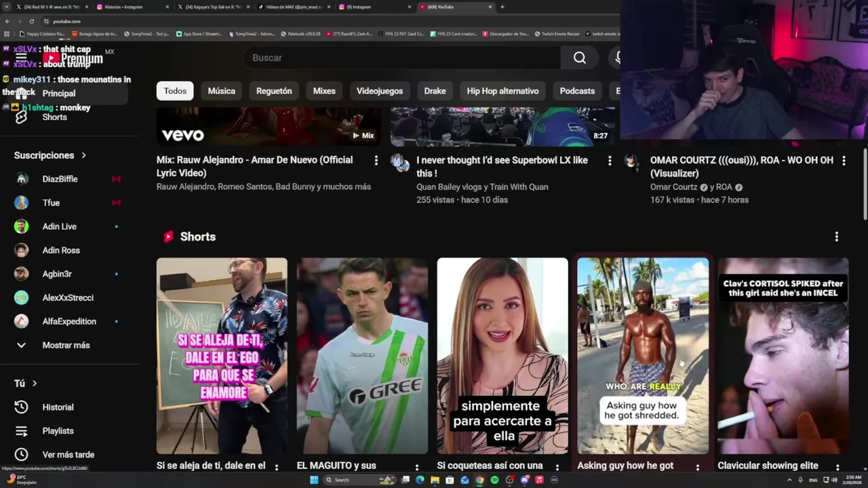The width and height of the screenshot is (868, 488).
Task: Click the Buscar search input field
Action: pos(403,58)
